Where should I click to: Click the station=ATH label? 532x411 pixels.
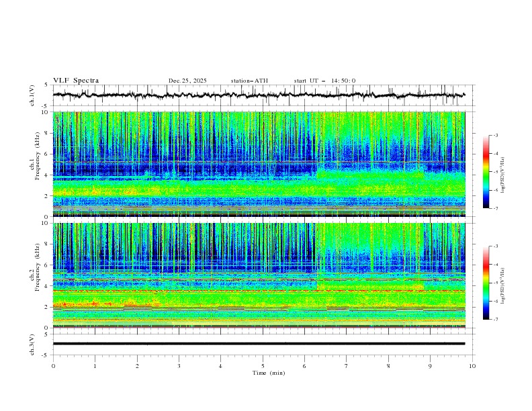tap(249, 81)
